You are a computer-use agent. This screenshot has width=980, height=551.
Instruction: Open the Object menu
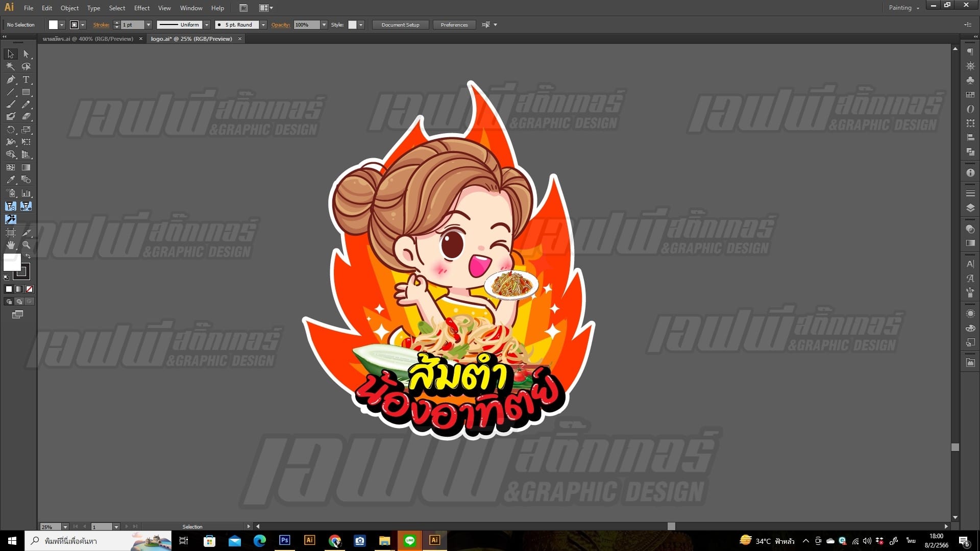pos(69,8)
